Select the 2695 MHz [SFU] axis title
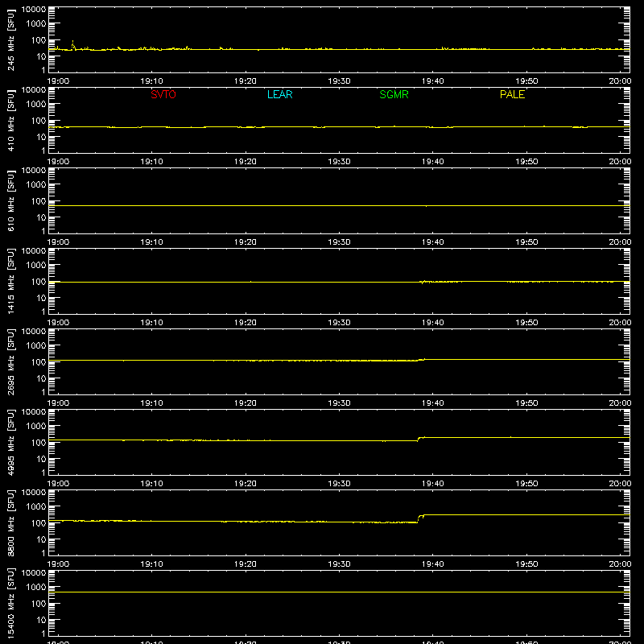The width and height of the screenshot is (644, 644). click(x=10, y=361)
